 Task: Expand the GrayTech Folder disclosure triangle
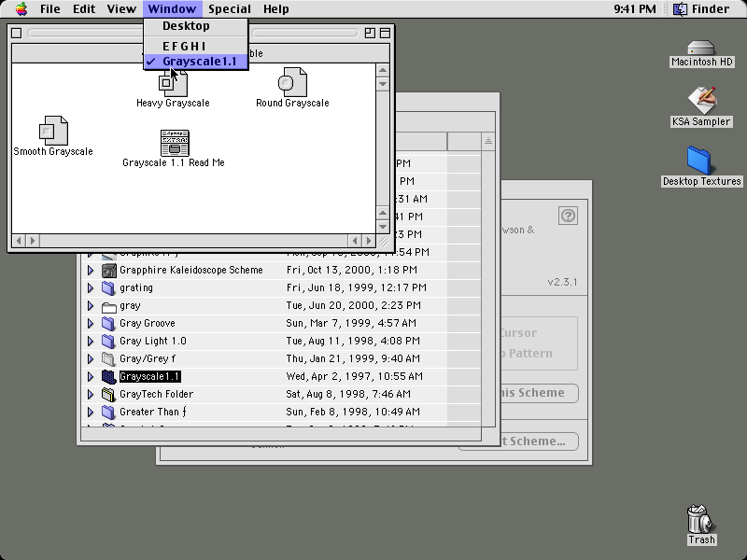point(90,394)
